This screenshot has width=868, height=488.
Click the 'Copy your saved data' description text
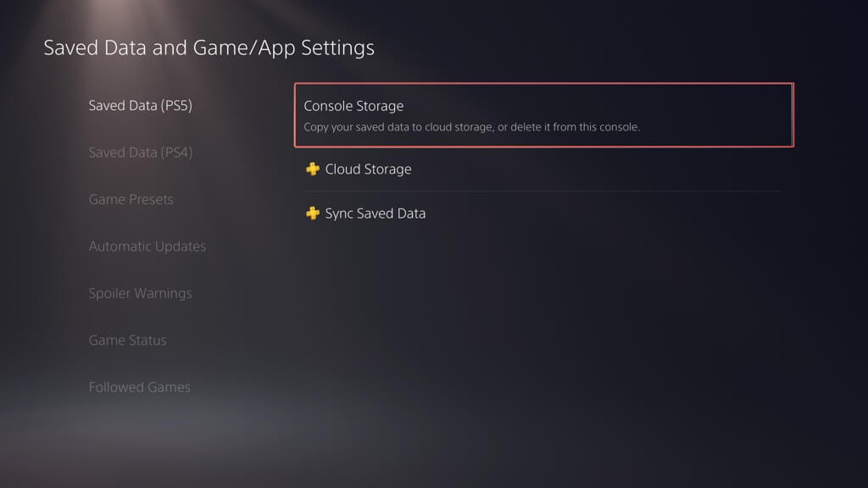tap(471, 128)
